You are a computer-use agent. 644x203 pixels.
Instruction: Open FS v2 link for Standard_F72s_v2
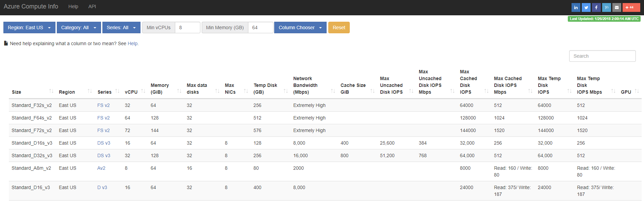coord(103,130)
